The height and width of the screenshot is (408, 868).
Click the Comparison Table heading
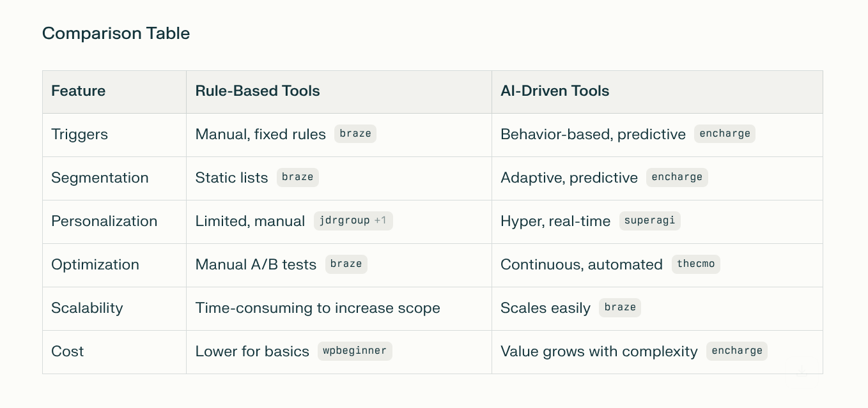click(116, 33)
